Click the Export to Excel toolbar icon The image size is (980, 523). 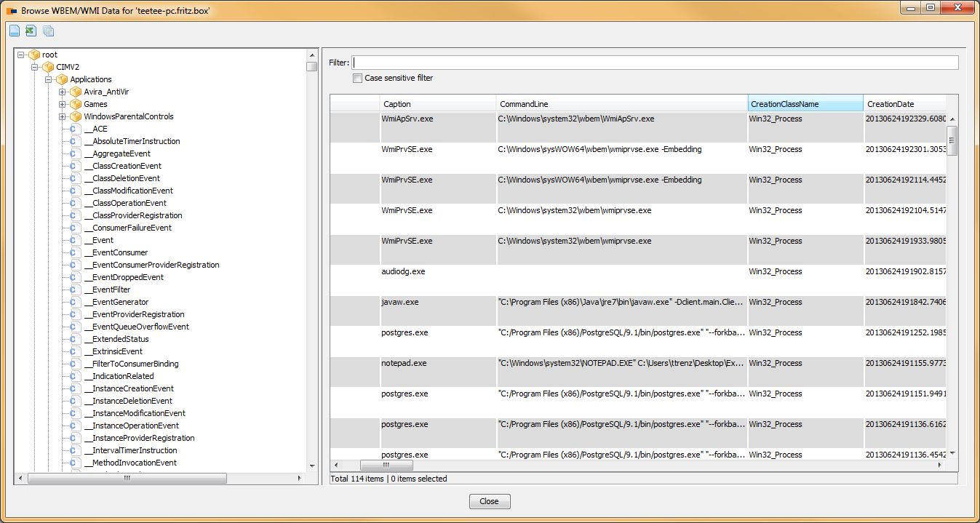point(31,31)
